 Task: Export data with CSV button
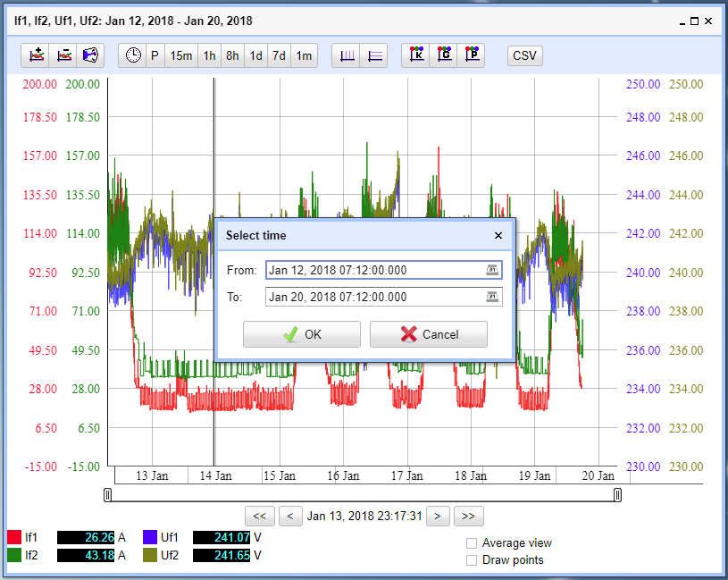coord(524,55)
